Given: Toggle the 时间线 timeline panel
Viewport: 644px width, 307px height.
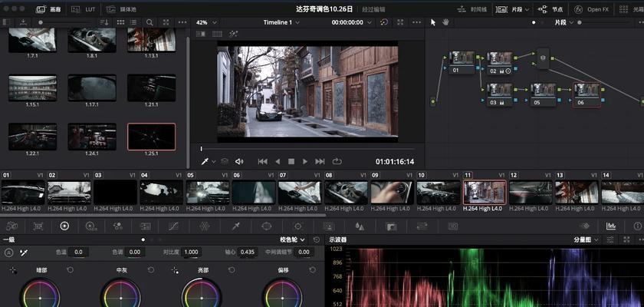Looking at the screenshot, I should pos(472,9).
